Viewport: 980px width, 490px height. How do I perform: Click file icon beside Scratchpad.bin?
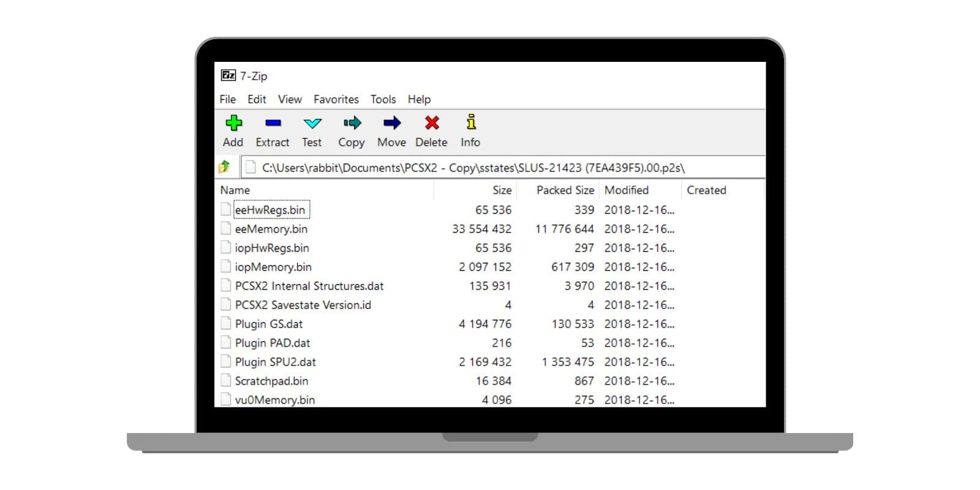click(226, 380)
